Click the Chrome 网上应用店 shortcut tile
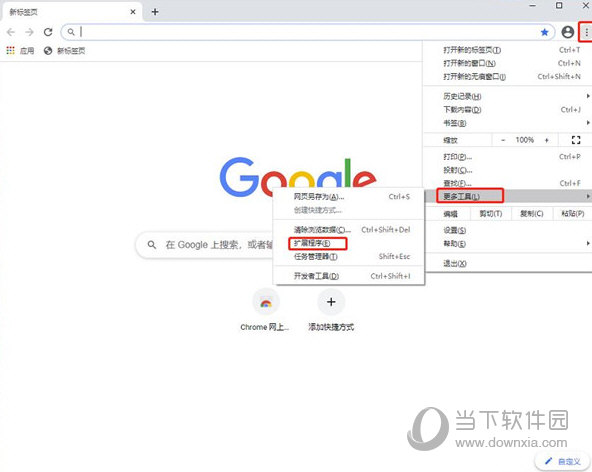The height and width of the screenshot is (472, 592). [265, 310]
